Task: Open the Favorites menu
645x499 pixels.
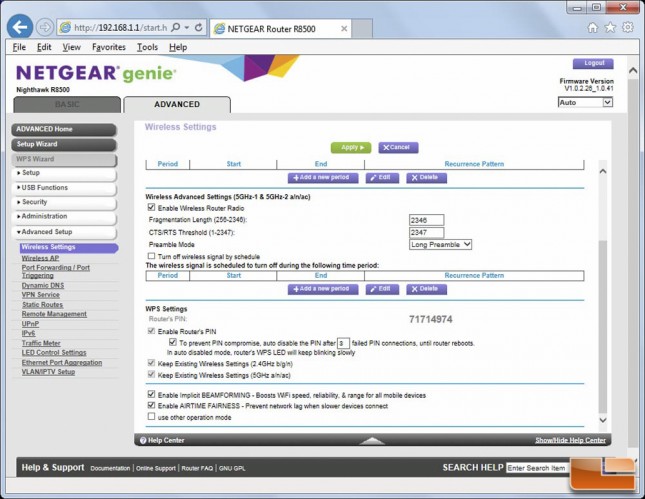Action: pos(109,47)
